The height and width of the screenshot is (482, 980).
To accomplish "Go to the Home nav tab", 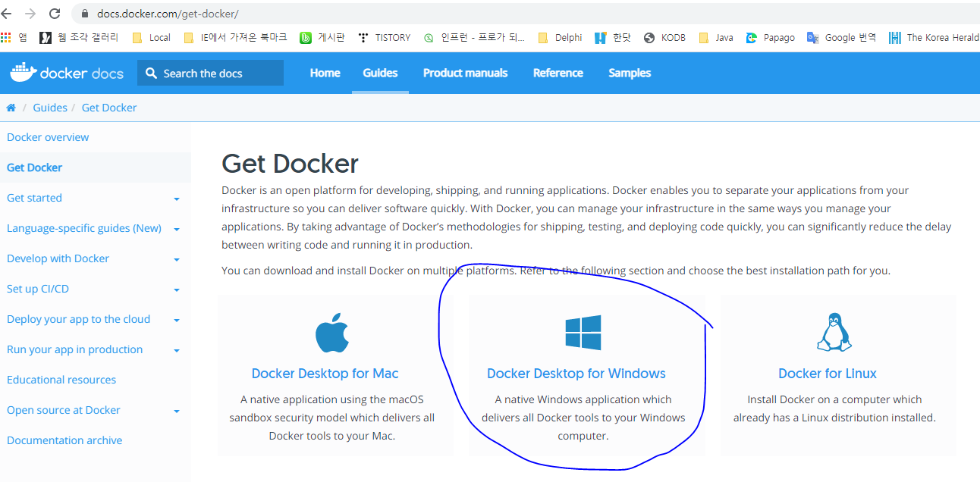I will (325, 73).
